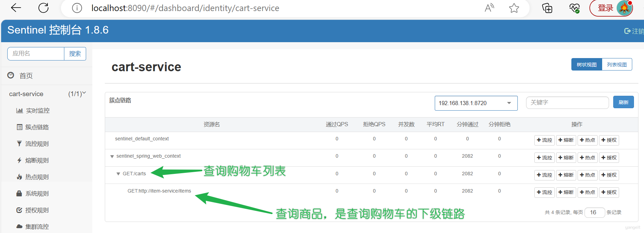Open browser essentials heart icon
This screenshot has height=233, width=644.
click(574, 8)
